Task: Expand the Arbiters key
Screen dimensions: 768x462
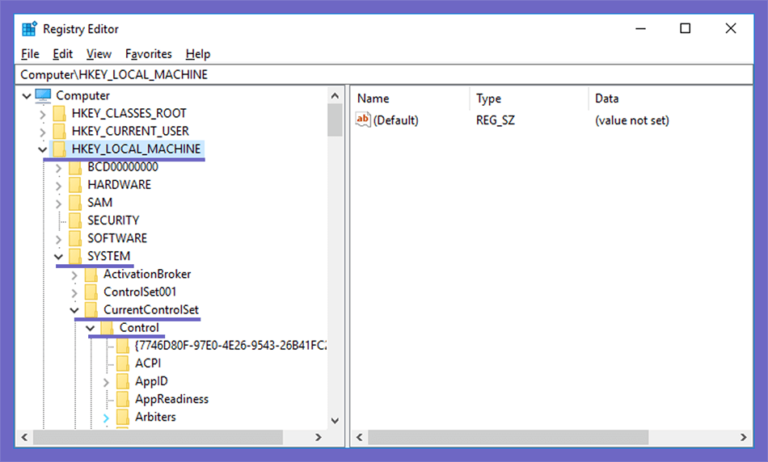Action: (106, 418)
